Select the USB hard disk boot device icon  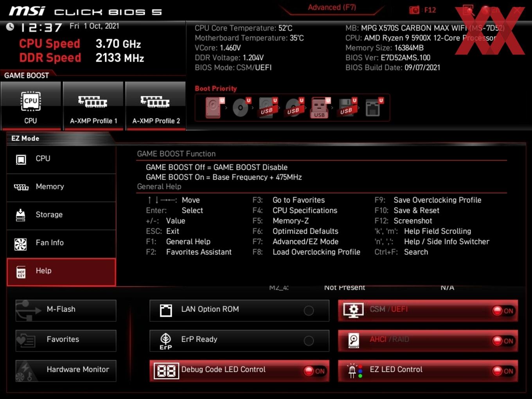[268, 108]
